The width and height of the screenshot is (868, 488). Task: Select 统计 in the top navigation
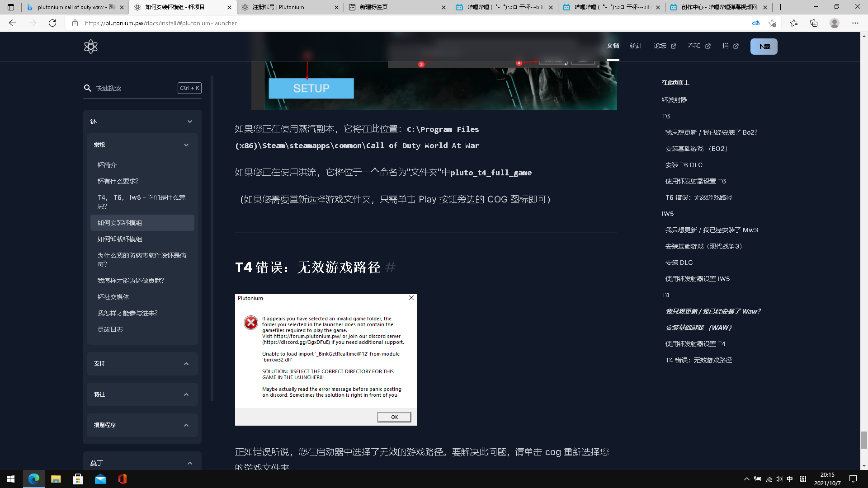click(x=636, y=46)
